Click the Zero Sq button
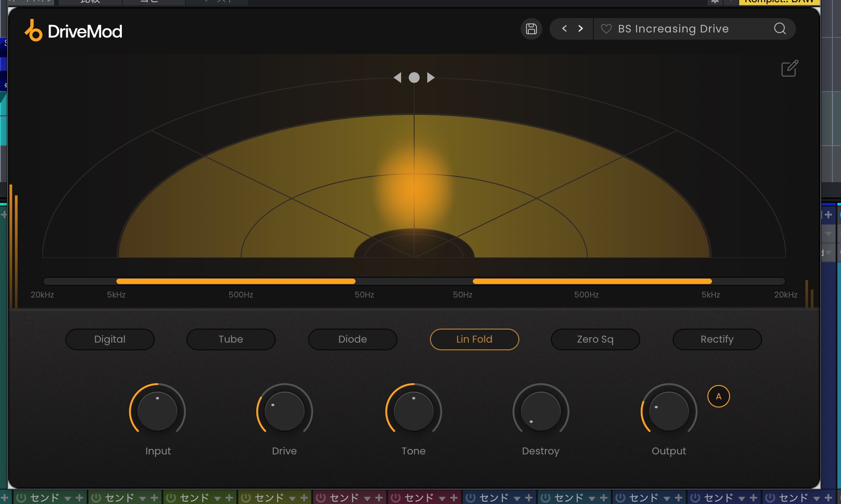The height and width of the screenshot is (504, 841). coord(595,339)
